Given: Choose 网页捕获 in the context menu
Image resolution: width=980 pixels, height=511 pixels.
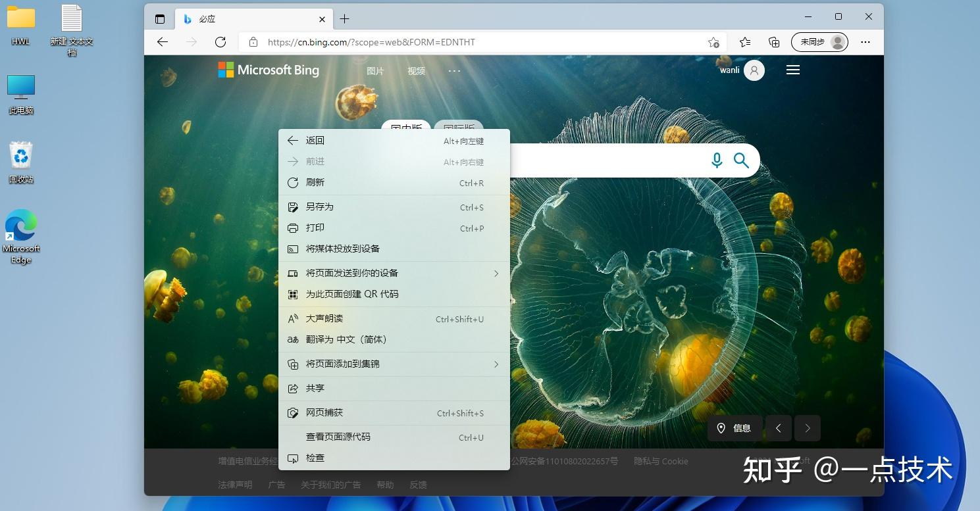Looking at the screenshot, I should [394, 412].
